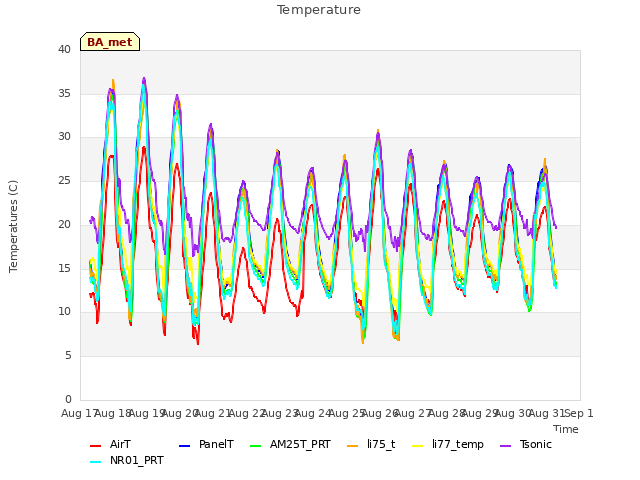Image resolution: width=640 pixels, height=480 pixels.
Task: Click the Aug 18 x-axis tick label
Action: coord(113,413)
